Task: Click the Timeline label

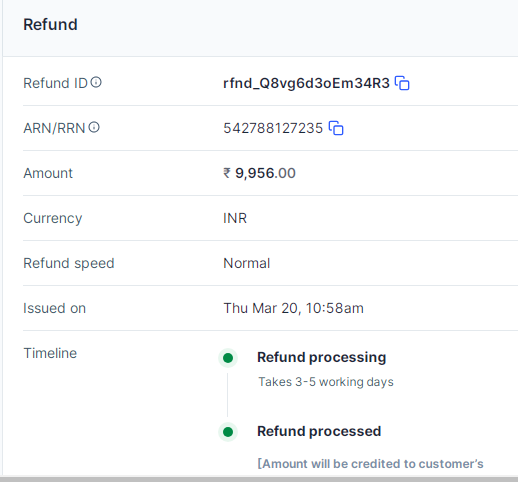Action: click(50, 353)
